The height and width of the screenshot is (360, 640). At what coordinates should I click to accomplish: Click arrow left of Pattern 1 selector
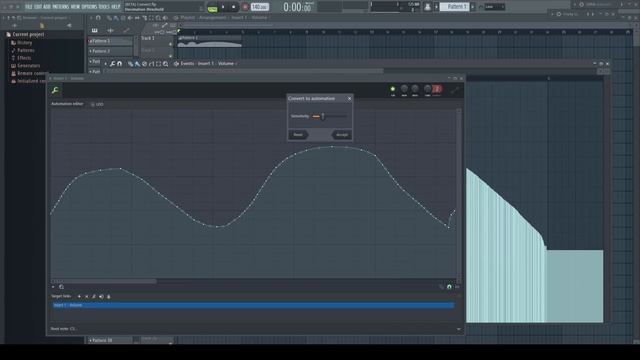(436, 7)
